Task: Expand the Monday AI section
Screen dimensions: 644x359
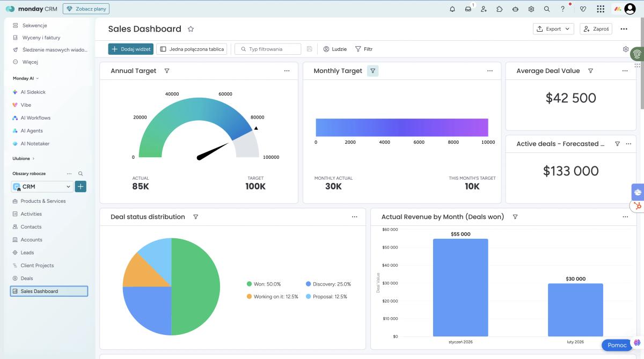Action: click(26, 78)
